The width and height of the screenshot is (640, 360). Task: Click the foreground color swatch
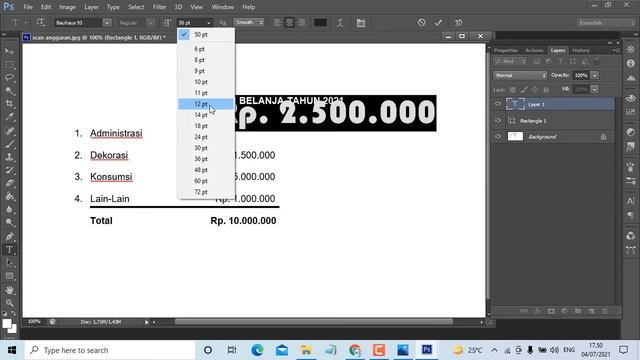click(x=7, y=324)
